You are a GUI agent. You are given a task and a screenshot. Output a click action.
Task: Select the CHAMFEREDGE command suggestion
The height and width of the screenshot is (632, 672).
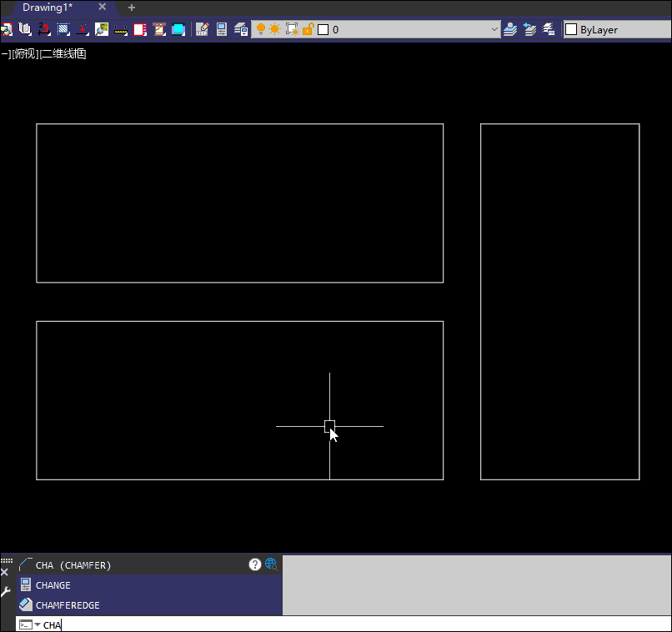point(149,605)
